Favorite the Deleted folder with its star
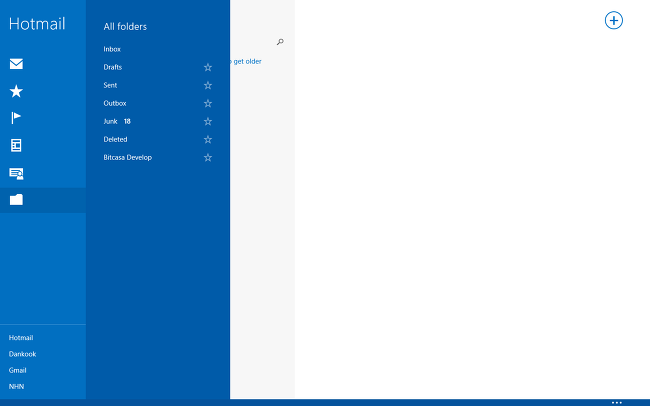650x406 pixels. (x=208, y=139)
